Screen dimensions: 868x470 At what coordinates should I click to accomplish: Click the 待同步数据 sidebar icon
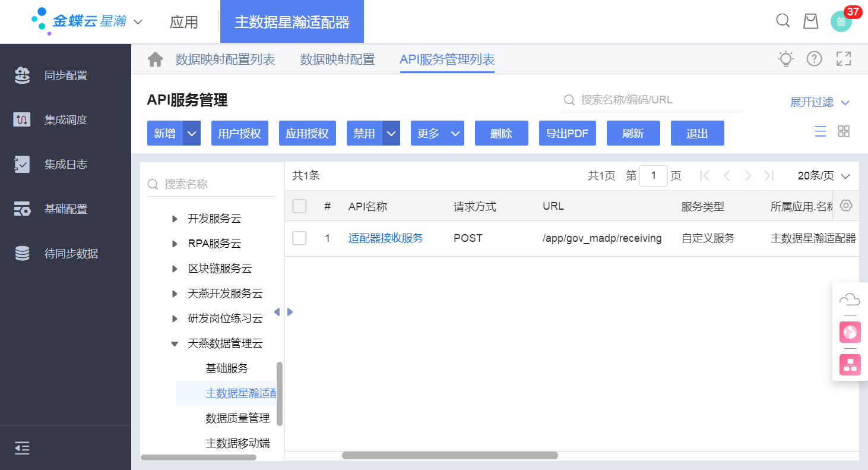[x=22, y=254]
